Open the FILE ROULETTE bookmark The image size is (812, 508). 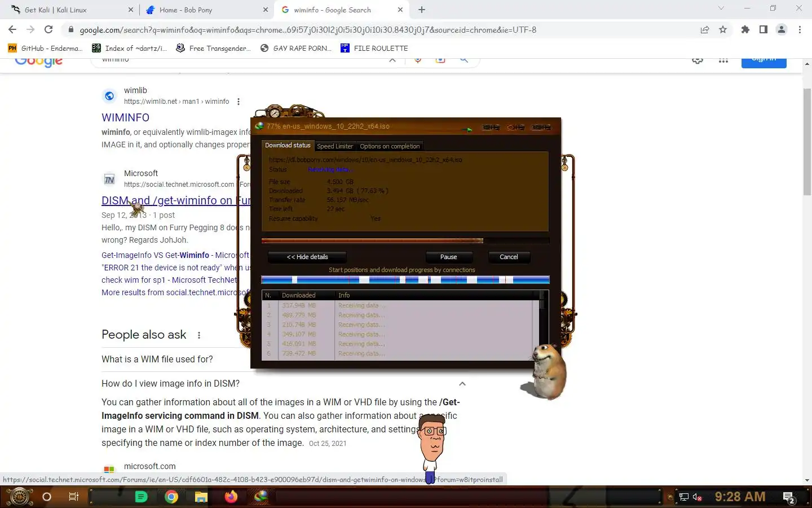pyautogui.click(x=374, y=48)
